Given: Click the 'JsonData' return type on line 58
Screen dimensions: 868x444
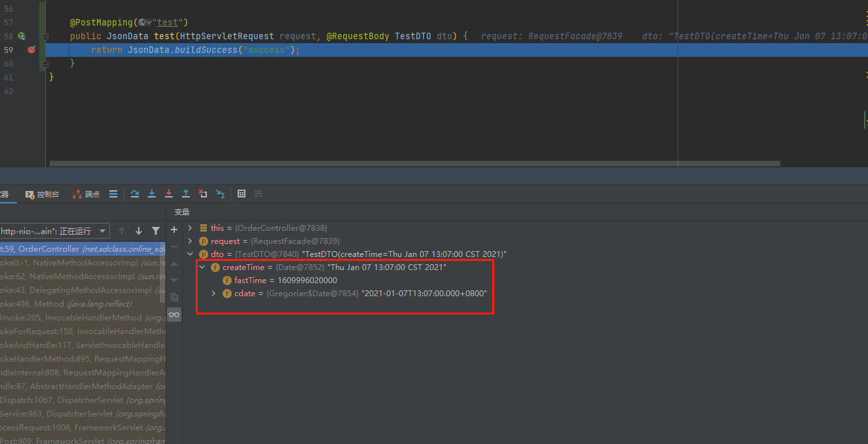Looking at the screenshot, I should pos(128,37).
